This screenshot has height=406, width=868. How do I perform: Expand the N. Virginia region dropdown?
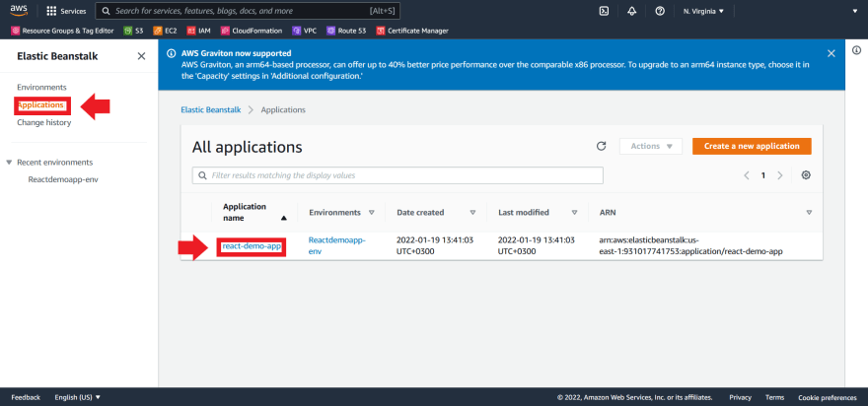(703, 11)
